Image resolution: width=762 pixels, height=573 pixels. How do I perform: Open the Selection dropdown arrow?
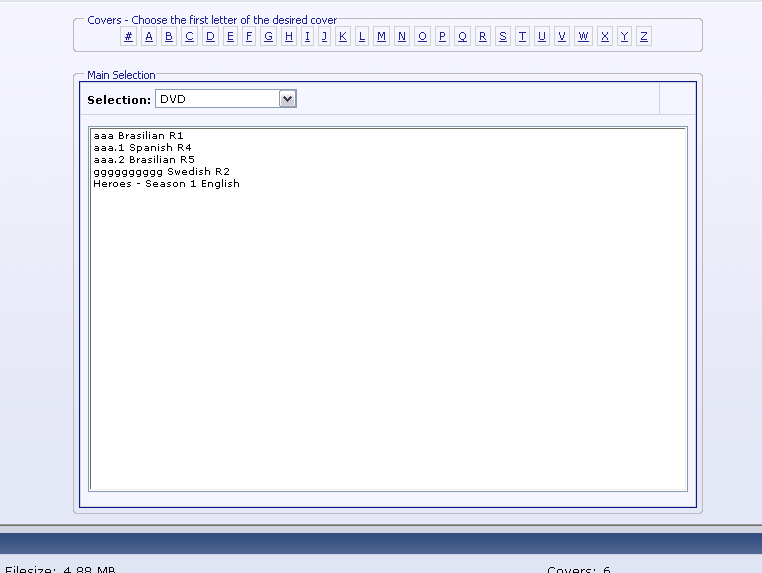287,99
